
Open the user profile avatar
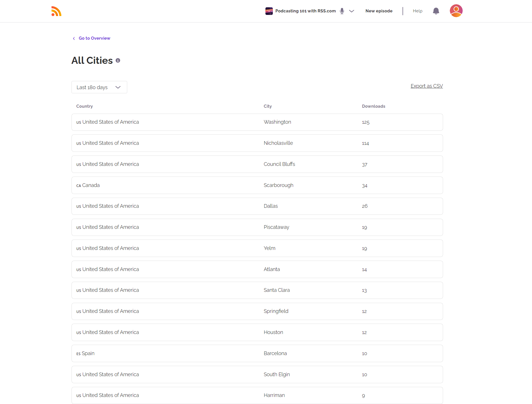456,11
